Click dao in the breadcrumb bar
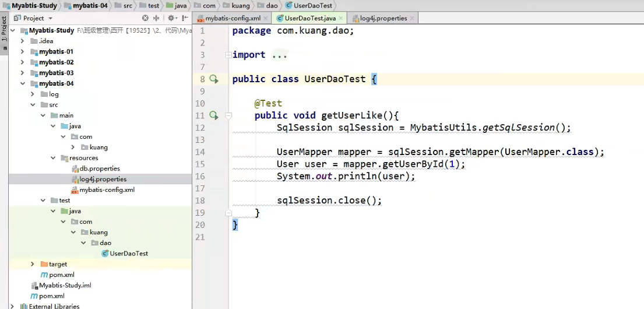 [x=269, y=6]
